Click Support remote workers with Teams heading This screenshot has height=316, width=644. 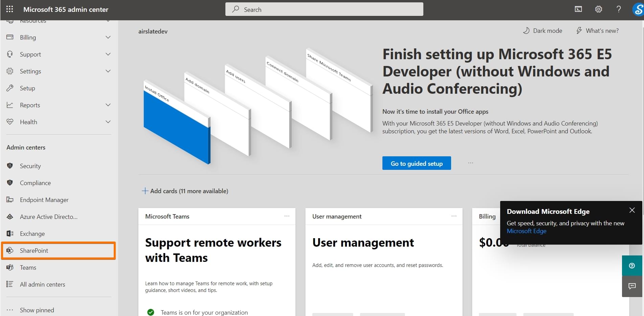(213, 250)
